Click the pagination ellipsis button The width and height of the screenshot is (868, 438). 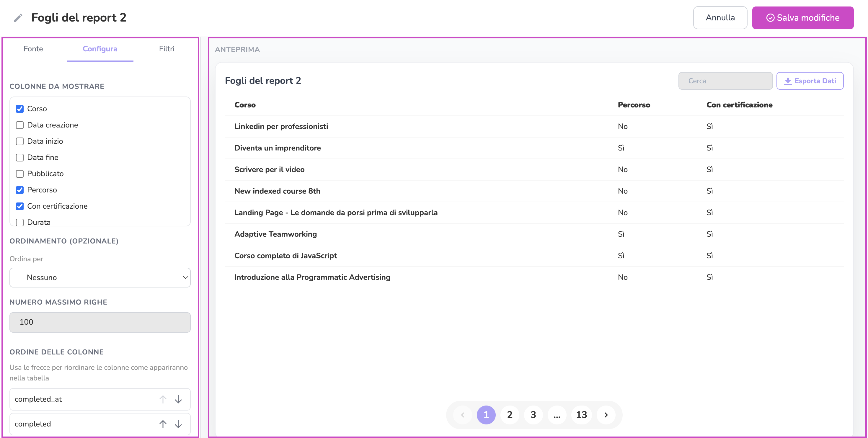point(557,415)
